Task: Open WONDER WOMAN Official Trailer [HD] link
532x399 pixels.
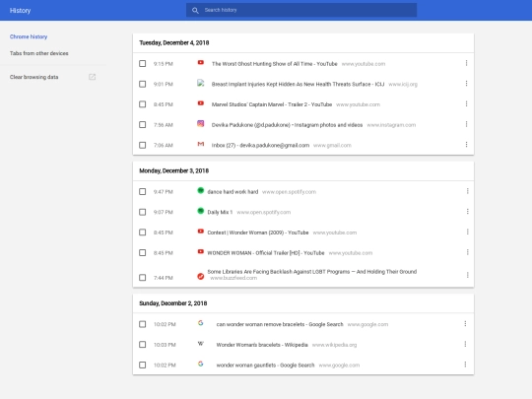Action: click(x=266, y=253)
